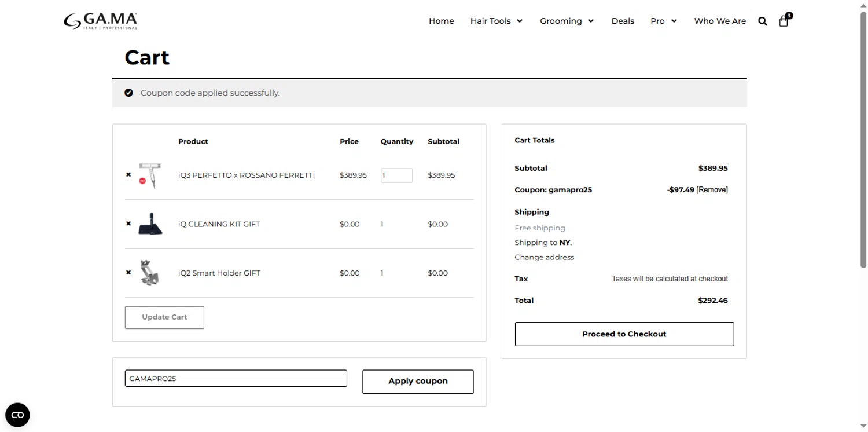868x432 pixels.
Task: Click the iQ3 PERFETTO product thumbnail
Action: pyautogui.click(x=150, y=175)
